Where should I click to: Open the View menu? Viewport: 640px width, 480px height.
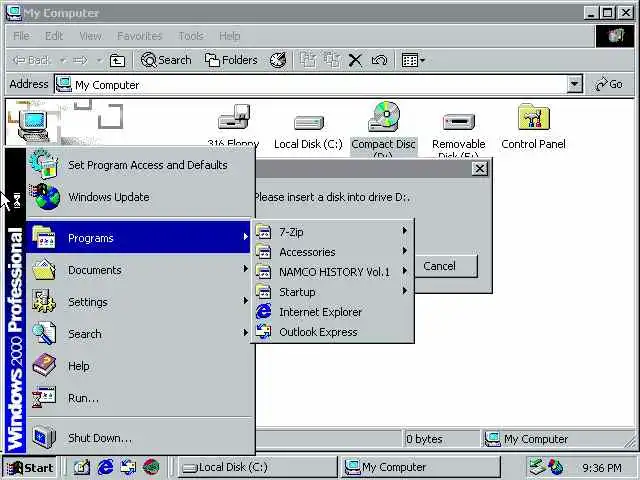91,36
